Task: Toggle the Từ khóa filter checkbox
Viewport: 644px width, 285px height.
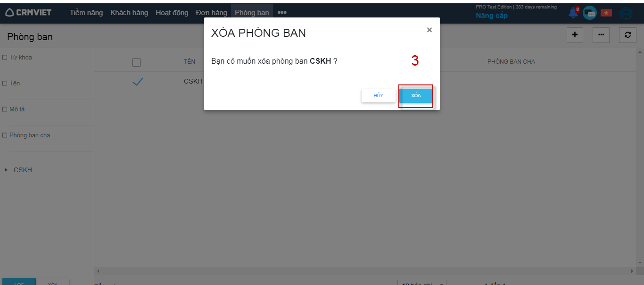Action: [x=5, y=58]
